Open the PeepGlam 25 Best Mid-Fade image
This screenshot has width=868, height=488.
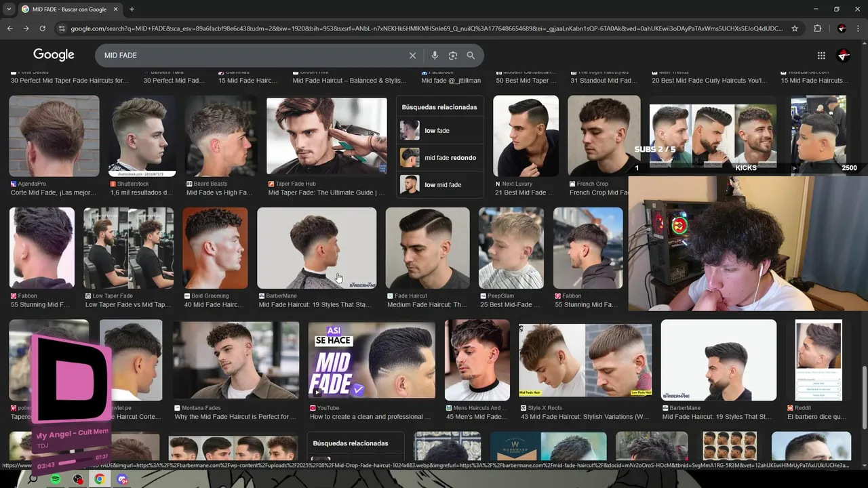click(511, 248)
